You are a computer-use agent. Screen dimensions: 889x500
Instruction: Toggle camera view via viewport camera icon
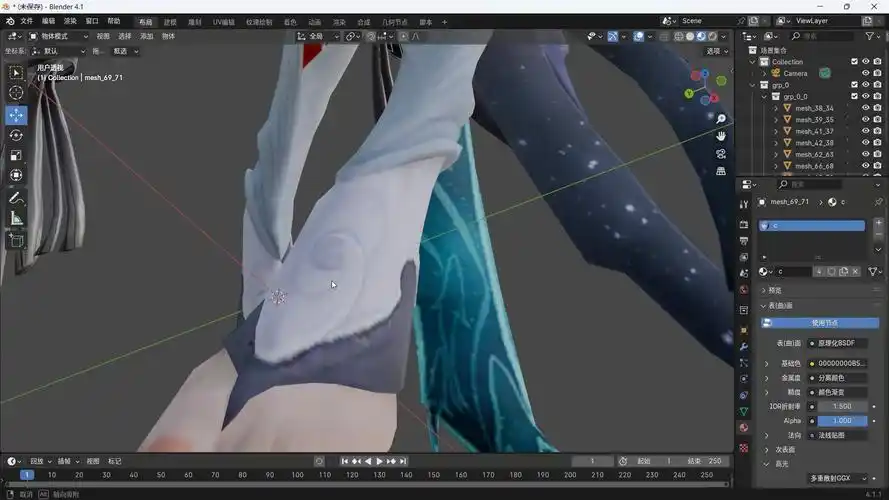tap(721, 154)
